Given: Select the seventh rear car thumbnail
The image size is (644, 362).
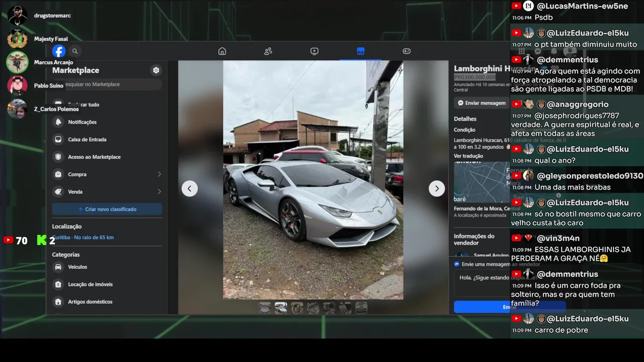Looking at the screenshot, I should [361, 308].
